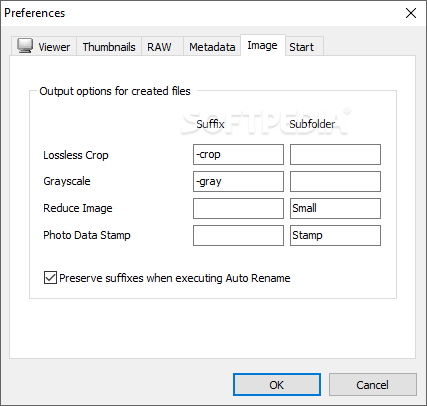Image resolution: width=427 pixels, height=406 pixels.
Task: Confirm preferences with OK button
Action: 277,385
